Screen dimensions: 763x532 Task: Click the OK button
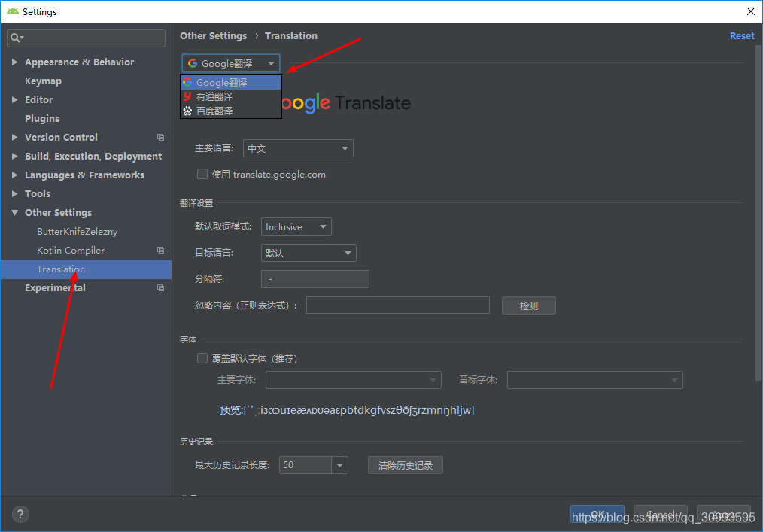tap(597, 514)
